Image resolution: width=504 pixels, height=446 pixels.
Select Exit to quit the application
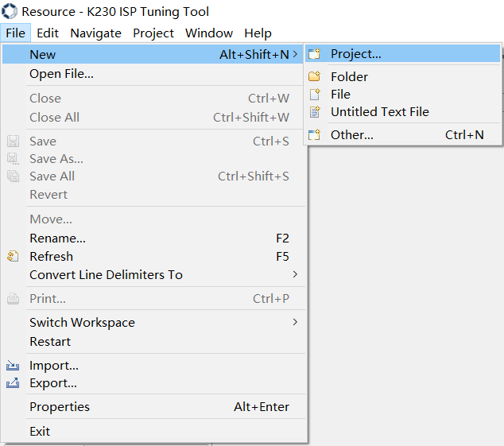[x=40, y=431]
